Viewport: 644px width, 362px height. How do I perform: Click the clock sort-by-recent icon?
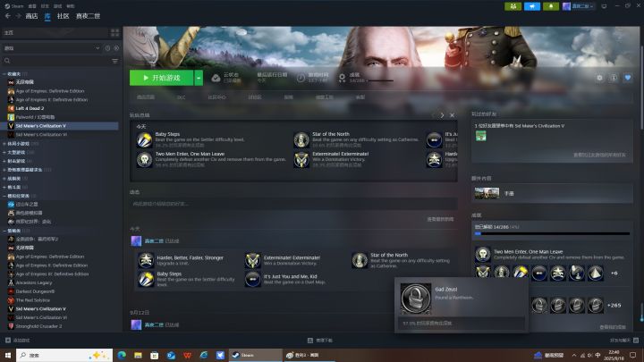tap(107, 48)
